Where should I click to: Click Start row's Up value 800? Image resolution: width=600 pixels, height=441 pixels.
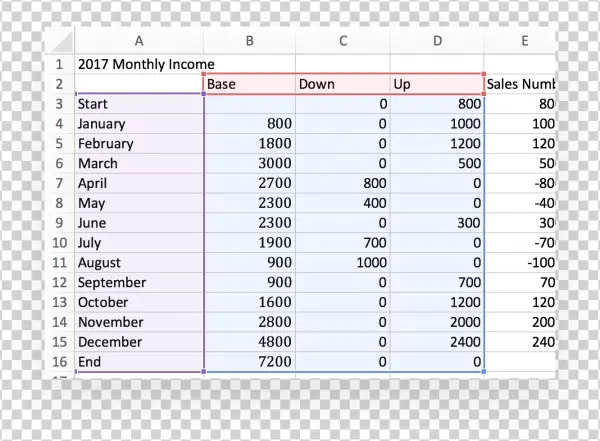click(437, 104)
